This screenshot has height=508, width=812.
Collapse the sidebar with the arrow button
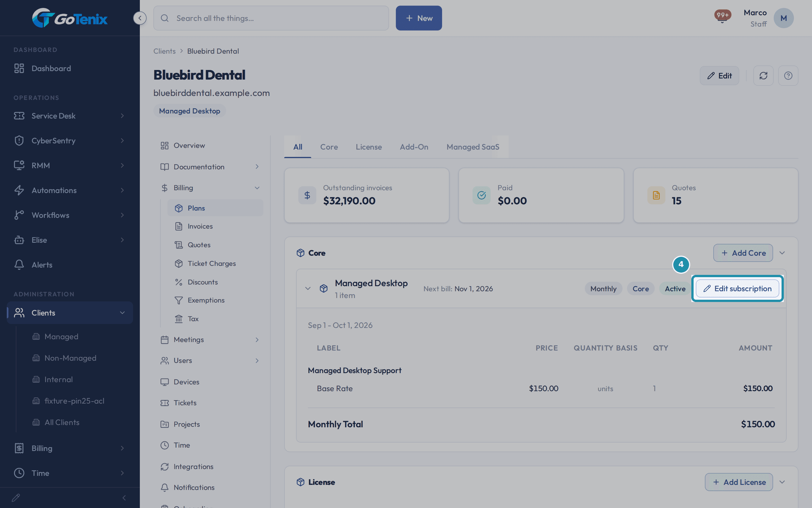[x=140, y=18]
